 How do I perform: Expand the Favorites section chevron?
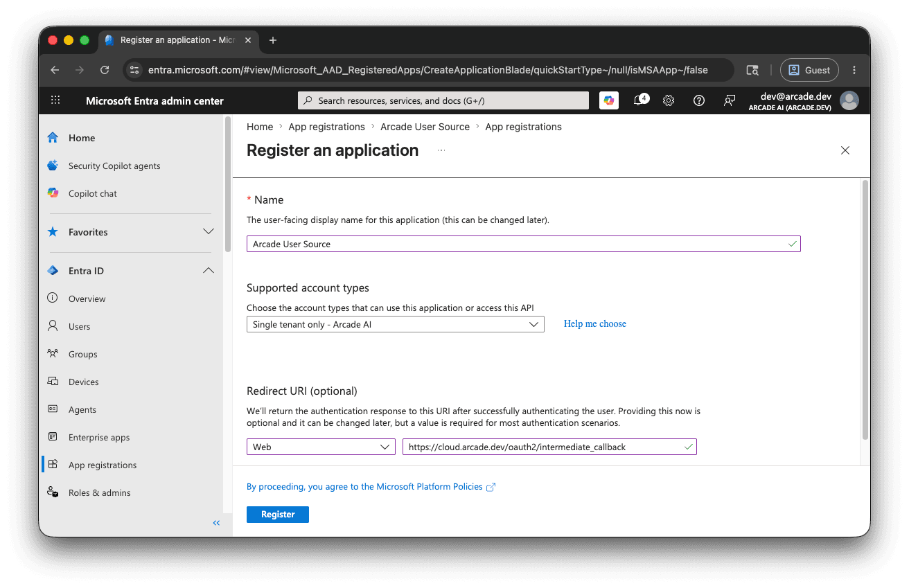click(208, 232)
